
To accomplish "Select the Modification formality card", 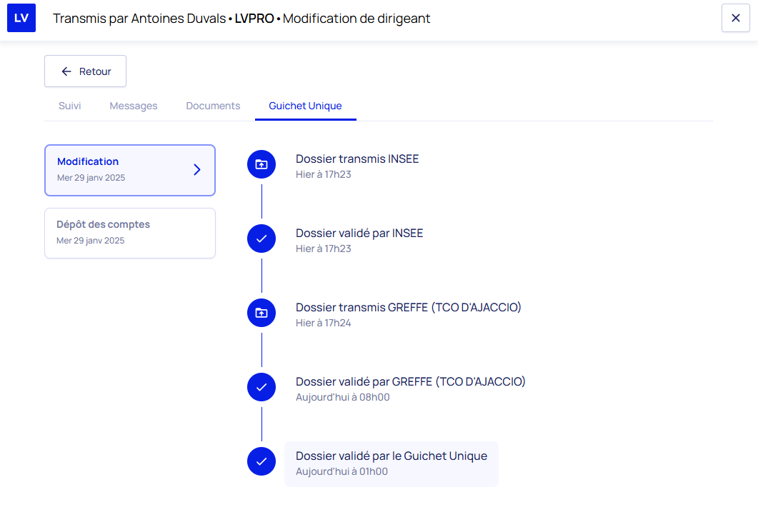I will pyautogui.click(x=121, y=170).
